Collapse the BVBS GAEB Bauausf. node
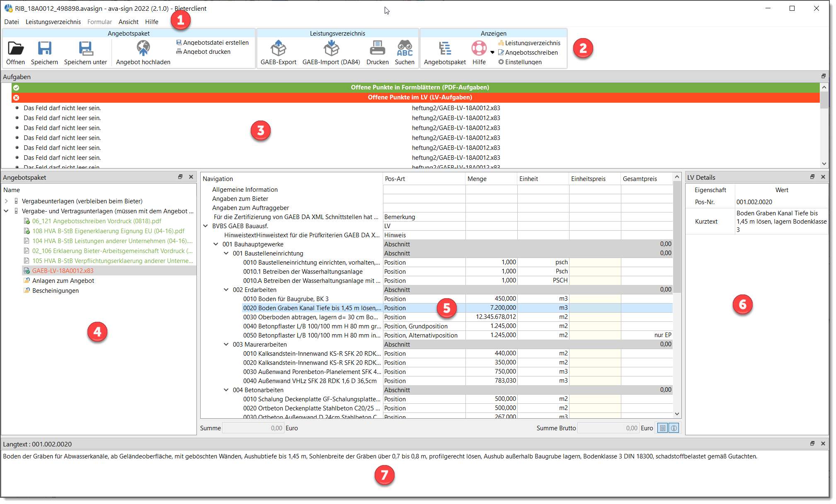The height and width of the screenshot is (504, 836). 206,226
